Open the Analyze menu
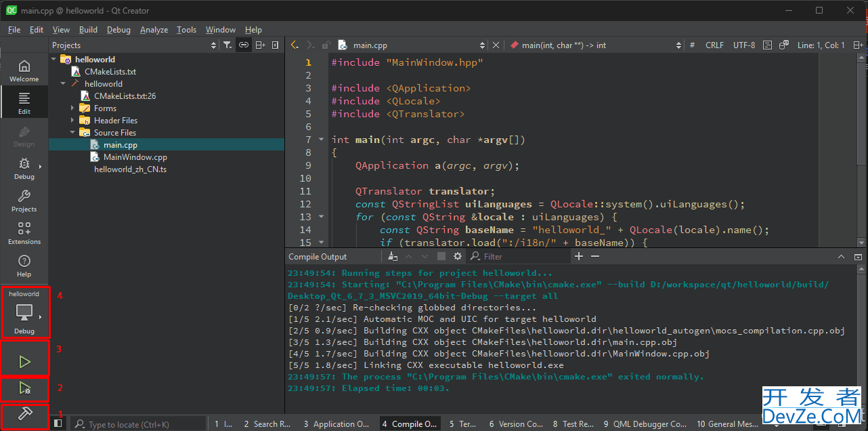Image resolution: width=868 pixels, height=431 pixels. 154,30
